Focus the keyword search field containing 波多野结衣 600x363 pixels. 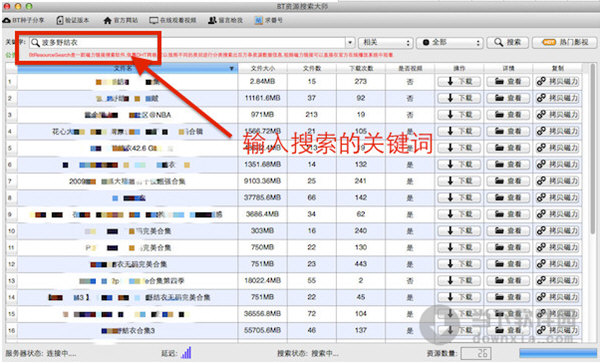pos(188,42)
